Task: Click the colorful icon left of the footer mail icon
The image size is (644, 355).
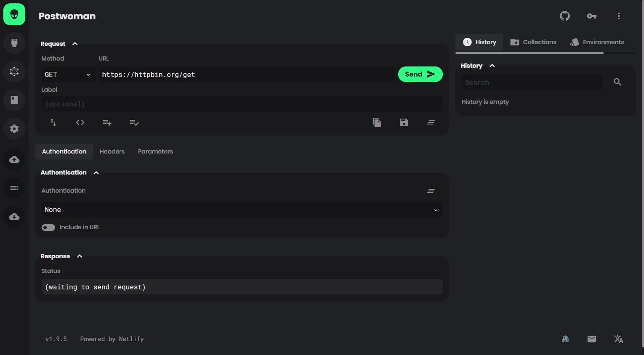Action: click(565, 339)
